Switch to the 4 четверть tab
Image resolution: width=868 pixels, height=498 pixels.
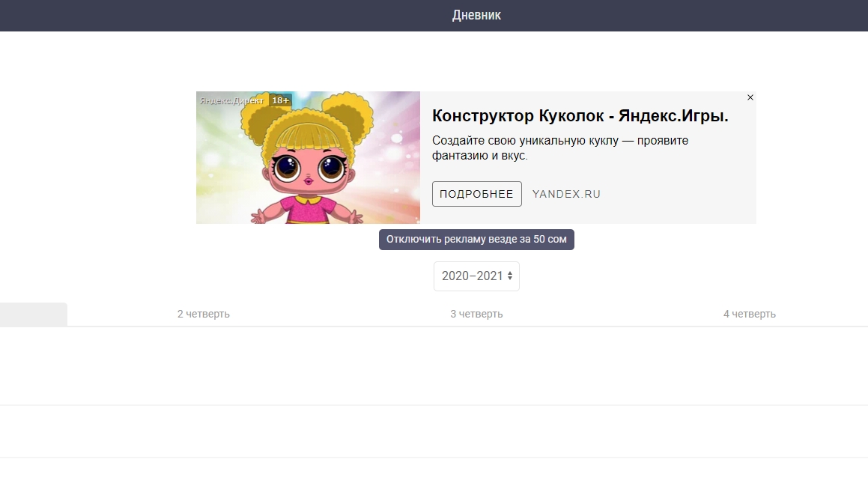pyautogui.click(x=749, y=315)
